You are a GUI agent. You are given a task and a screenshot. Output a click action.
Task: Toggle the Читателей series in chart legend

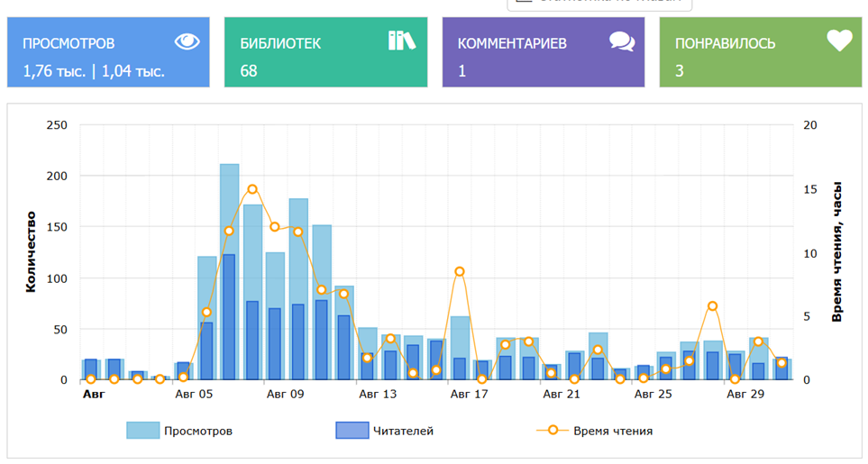point(405,431)
